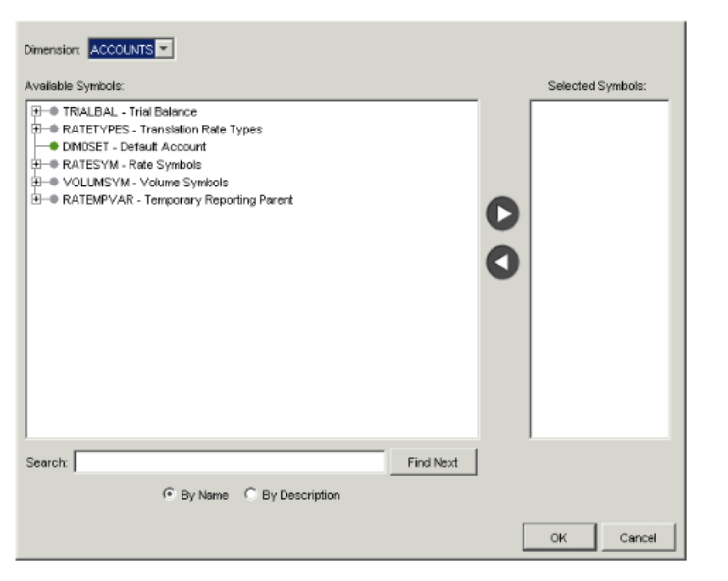Expand the RATETYPES tree node

pos(36,130)
